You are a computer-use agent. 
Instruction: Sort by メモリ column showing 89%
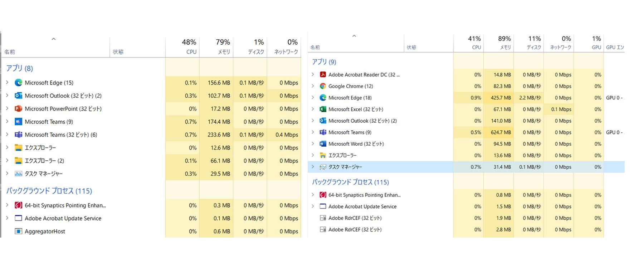click(499, 43)
